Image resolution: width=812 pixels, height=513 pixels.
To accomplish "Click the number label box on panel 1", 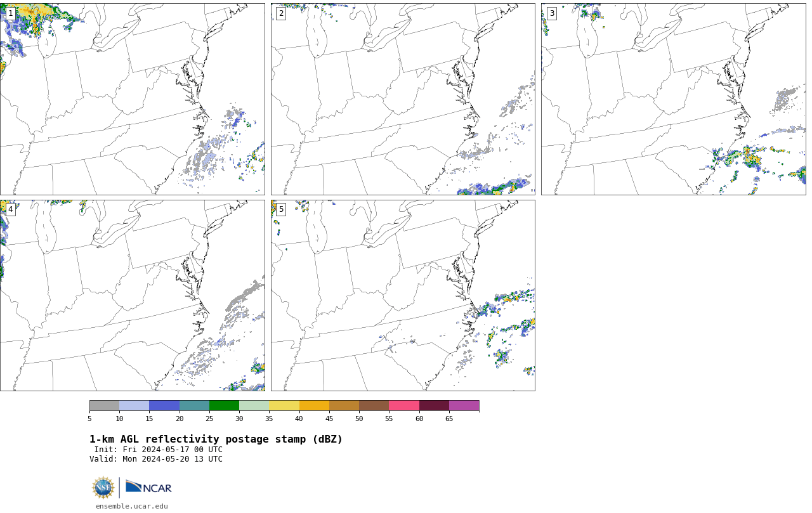I will pos(10,13).
